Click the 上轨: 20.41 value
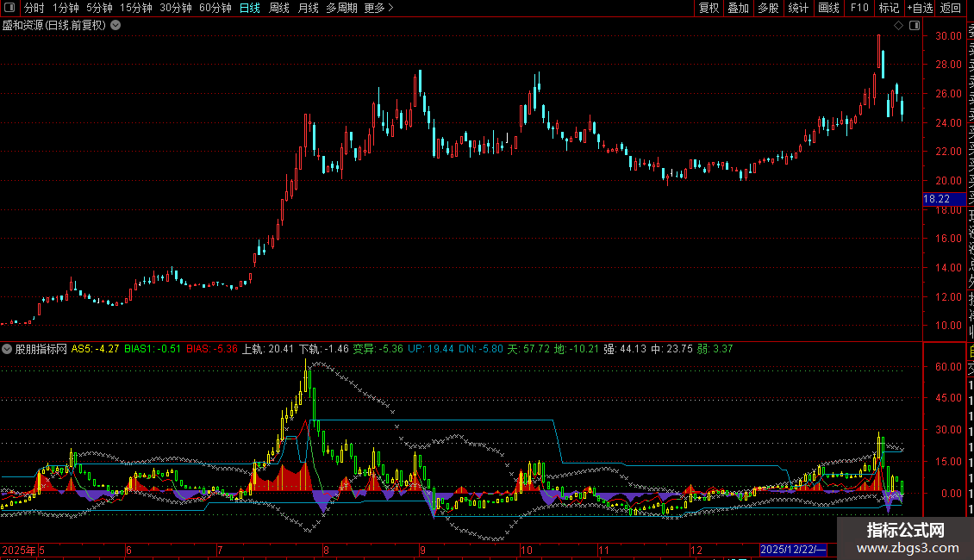Image resolution: width=974 pixels, height=560 pixels. [x=268, y=349]
